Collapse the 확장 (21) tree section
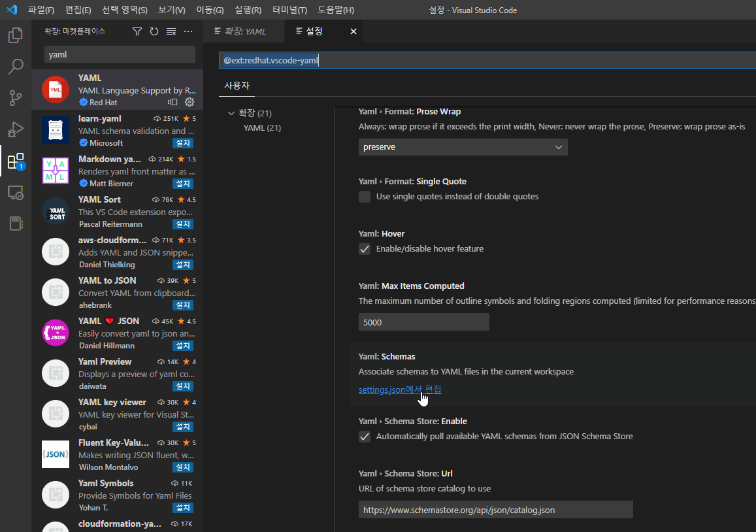Viewport: 756px width, 532px height. click(231, 113)
